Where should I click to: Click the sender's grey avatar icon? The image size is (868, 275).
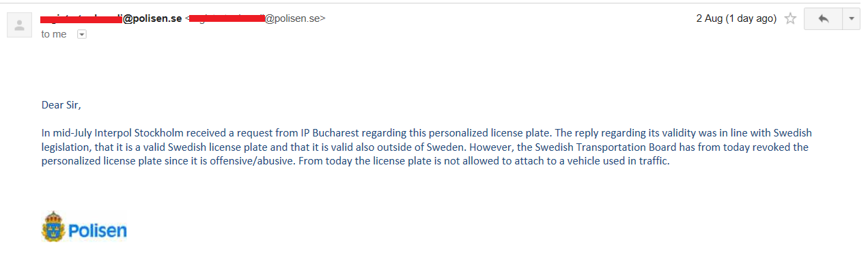click(19, 25)
